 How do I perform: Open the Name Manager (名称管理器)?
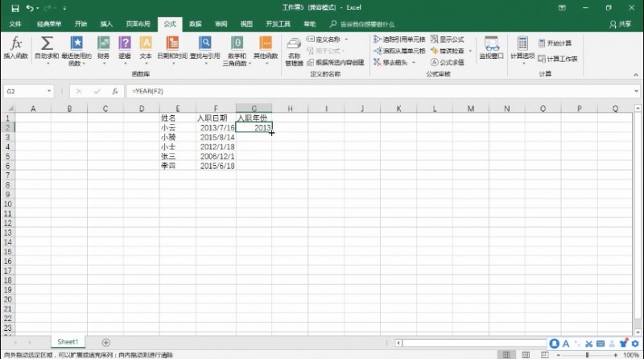tap(294, 51)
